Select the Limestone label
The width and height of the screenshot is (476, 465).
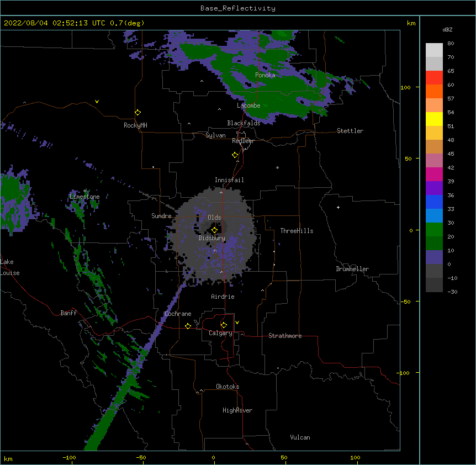tap(84, 197)
